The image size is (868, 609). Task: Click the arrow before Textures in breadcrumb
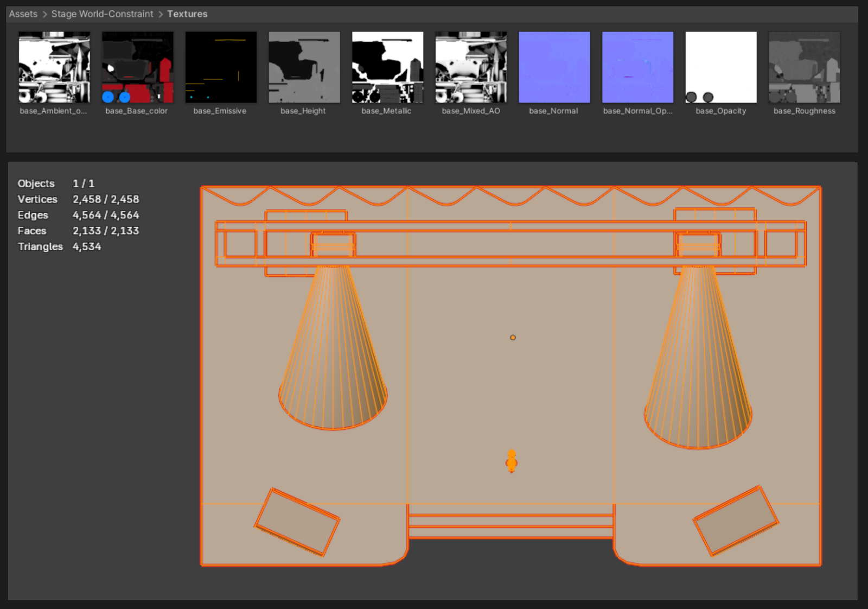(x=161, y=15)
